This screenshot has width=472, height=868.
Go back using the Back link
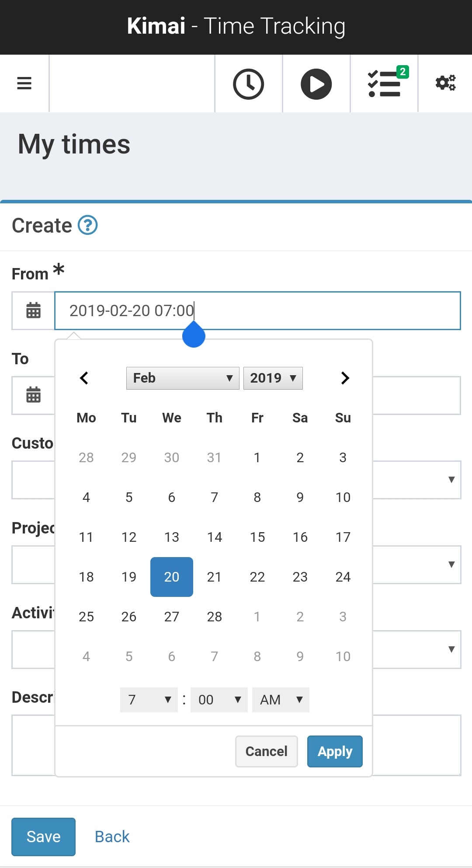[x=112, y=836]
